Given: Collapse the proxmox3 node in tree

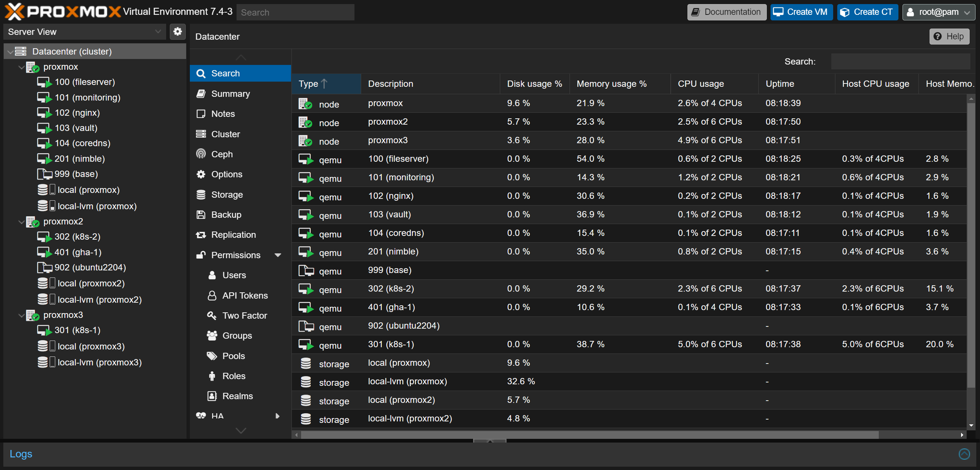Looking at the screenshot, I should click(x=22, y=315).
